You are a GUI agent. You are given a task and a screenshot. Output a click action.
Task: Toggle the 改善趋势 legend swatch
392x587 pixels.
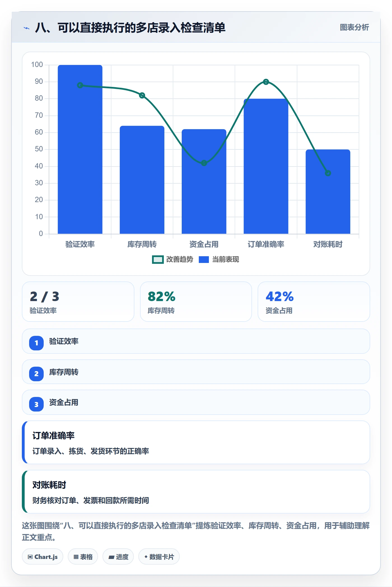coord(158,260)
